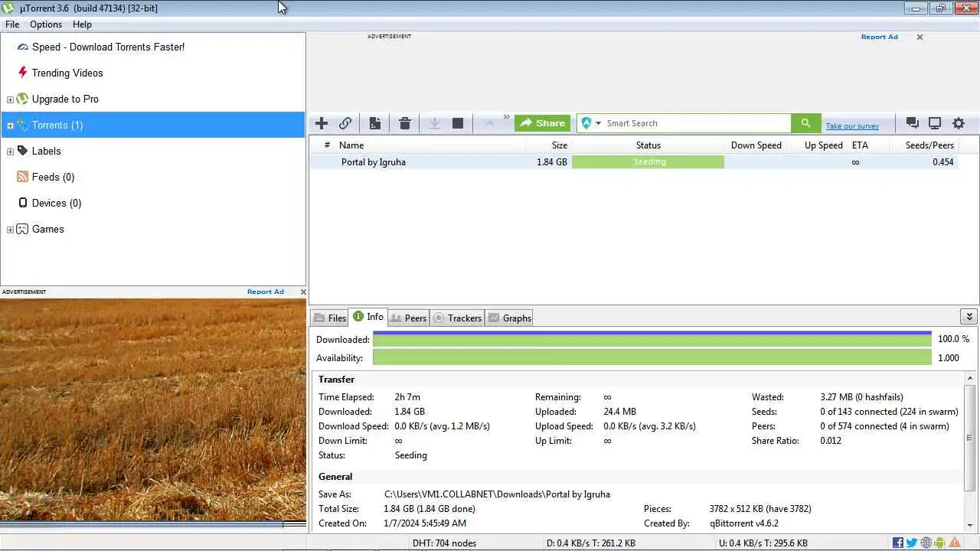Sort by Status column header
Image resolution: width=980 pixels, height=551 pixels.
point(648,145)
